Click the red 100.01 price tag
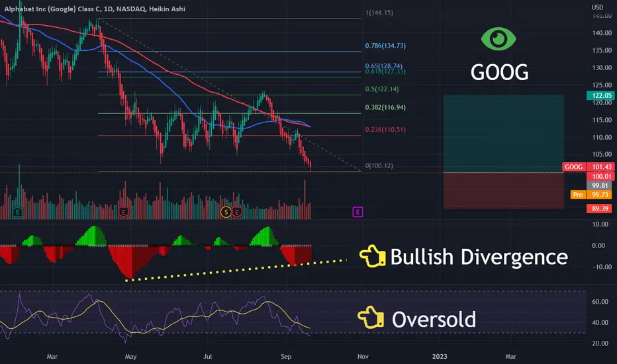 tap(600, 176)
